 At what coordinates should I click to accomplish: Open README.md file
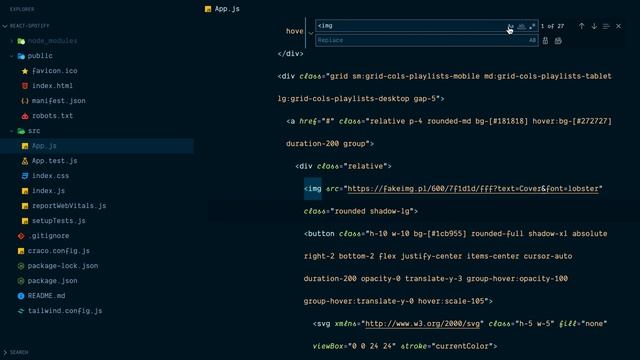(x=46, y=296)
